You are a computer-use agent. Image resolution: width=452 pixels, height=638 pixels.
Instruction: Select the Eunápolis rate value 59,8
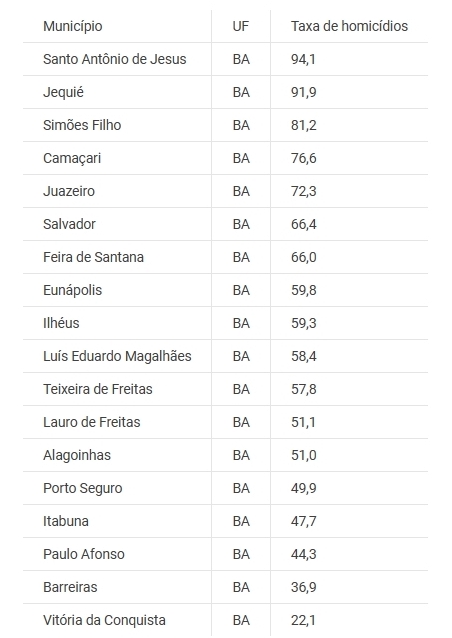pos(304,290)
